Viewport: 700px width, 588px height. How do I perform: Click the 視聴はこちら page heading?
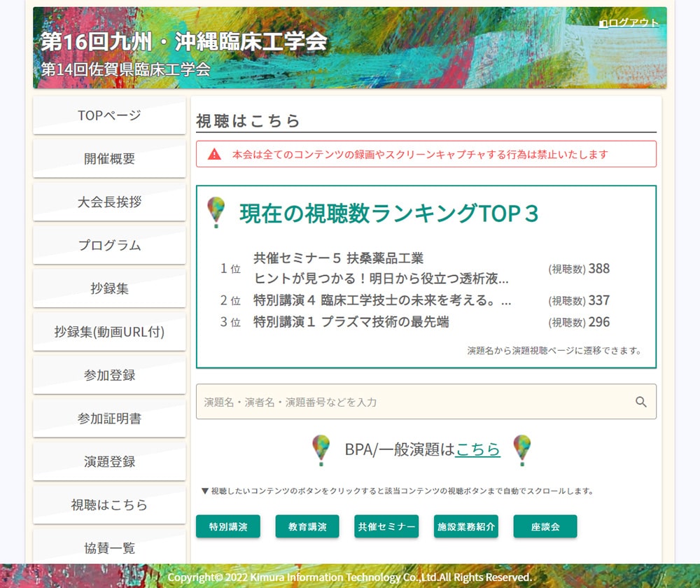click(248, 121)
